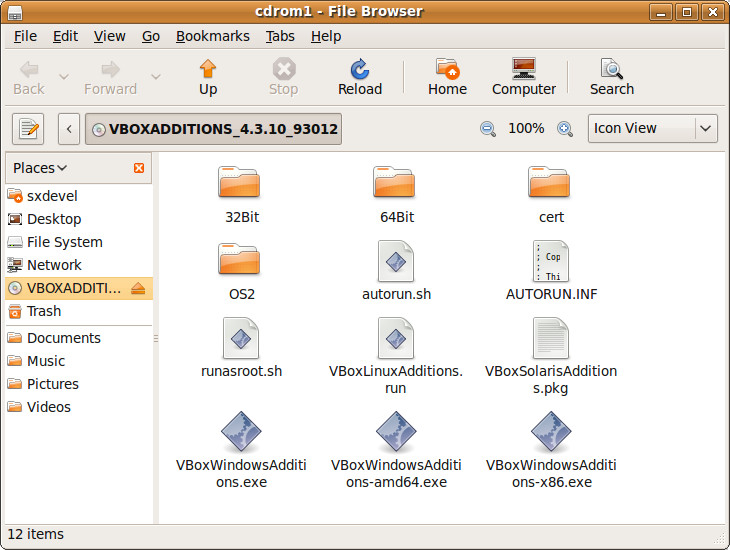This screenshot has height=550, width=730.
Task: Open Documents bookmark in sidebar
Action: (x=78, y=338)
